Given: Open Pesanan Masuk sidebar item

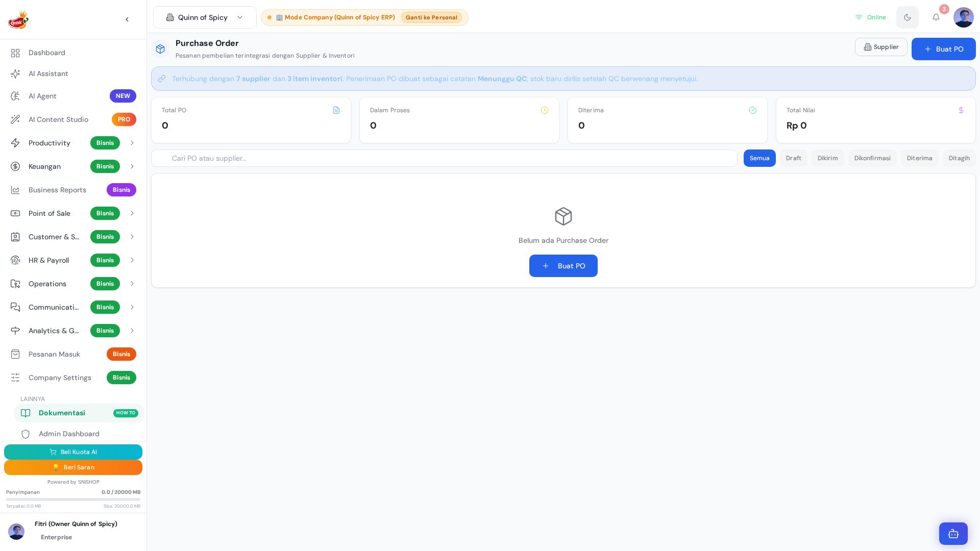Looking at the screenshot, I should tap(73, 354).
